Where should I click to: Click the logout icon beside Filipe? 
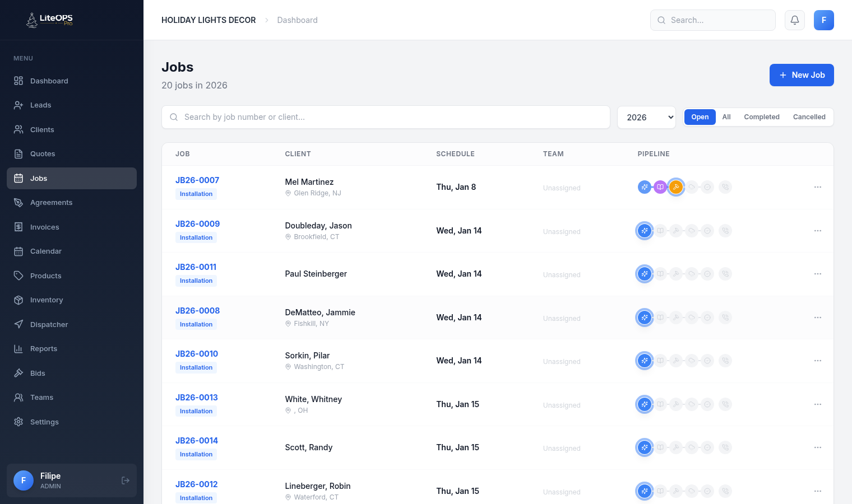[126, 480]
